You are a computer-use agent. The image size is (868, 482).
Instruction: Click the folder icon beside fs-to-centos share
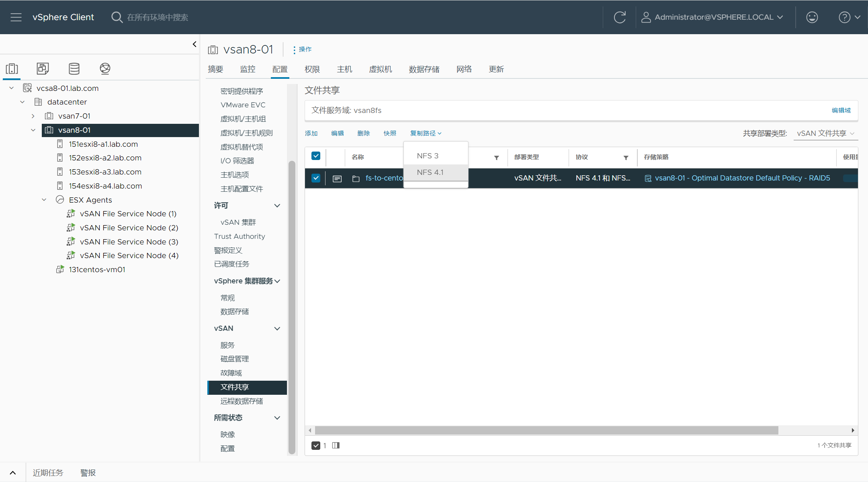tap(356, 178)
